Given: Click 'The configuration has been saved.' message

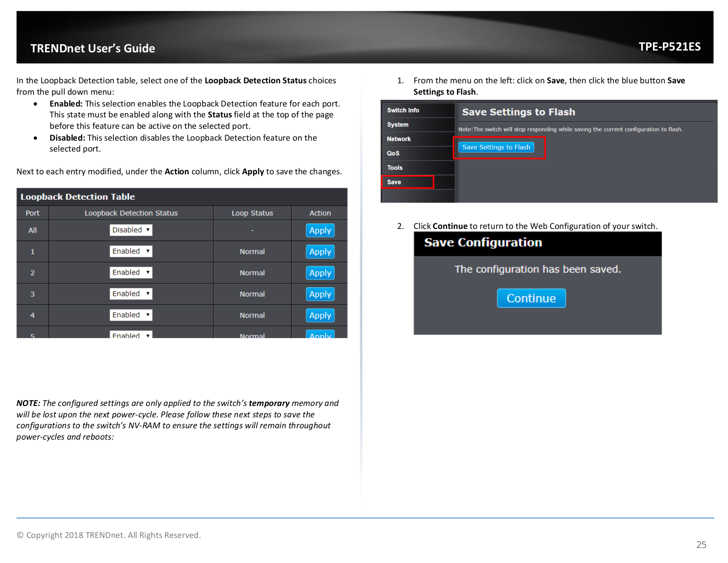Looking at the screenshot, I should 537,269.
